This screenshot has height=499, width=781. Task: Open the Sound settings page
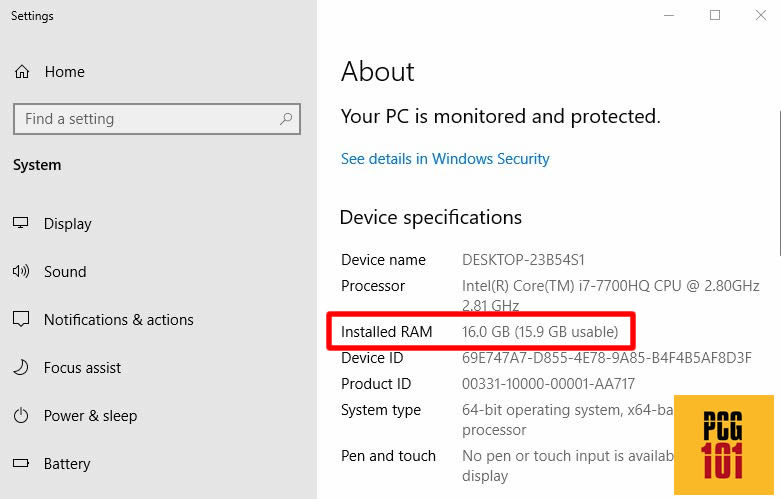coord(65,272)
